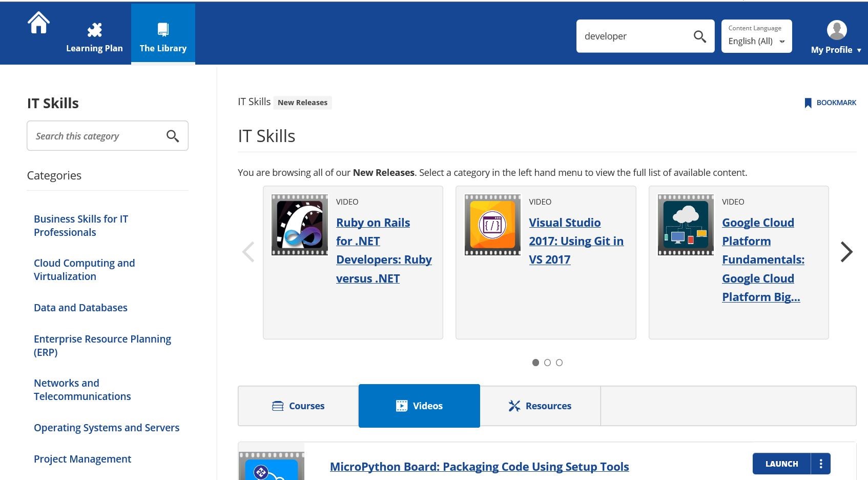Open Business Skills for IT Professionals category
Image resolution: width=868 pixels, height=480 pixels.
81,226
